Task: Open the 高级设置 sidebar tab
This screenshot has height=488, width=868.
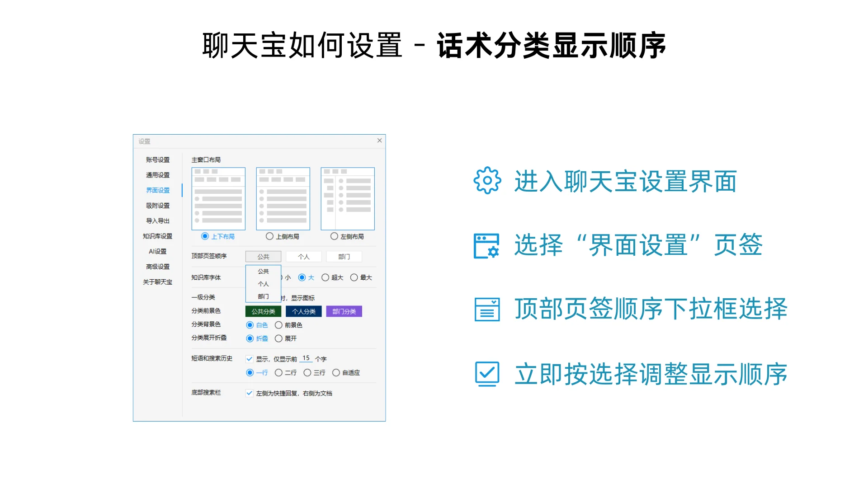Action: coord(158,267)
